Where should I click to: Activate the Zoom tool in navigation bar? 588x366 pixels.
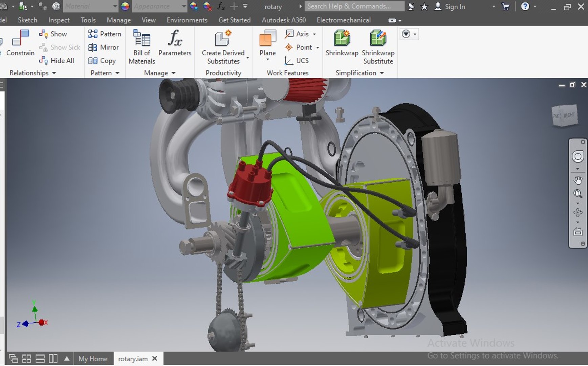pos(578,194)
